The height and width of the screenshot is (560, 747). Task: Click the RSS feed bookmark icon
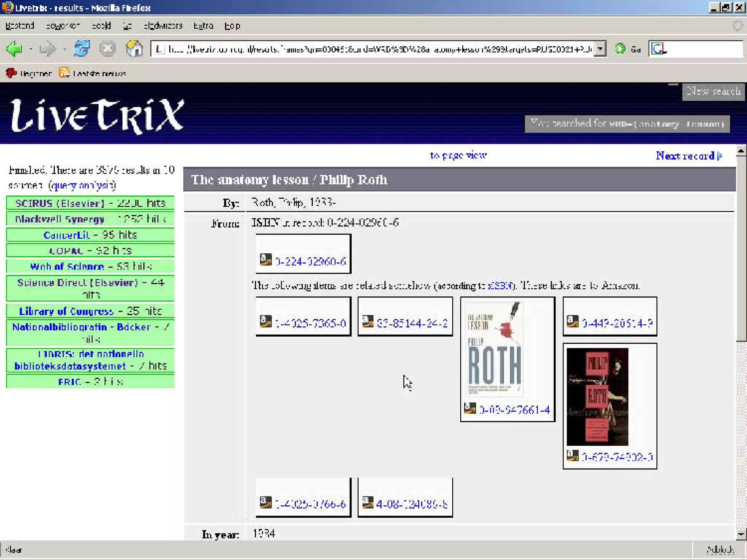64,73
